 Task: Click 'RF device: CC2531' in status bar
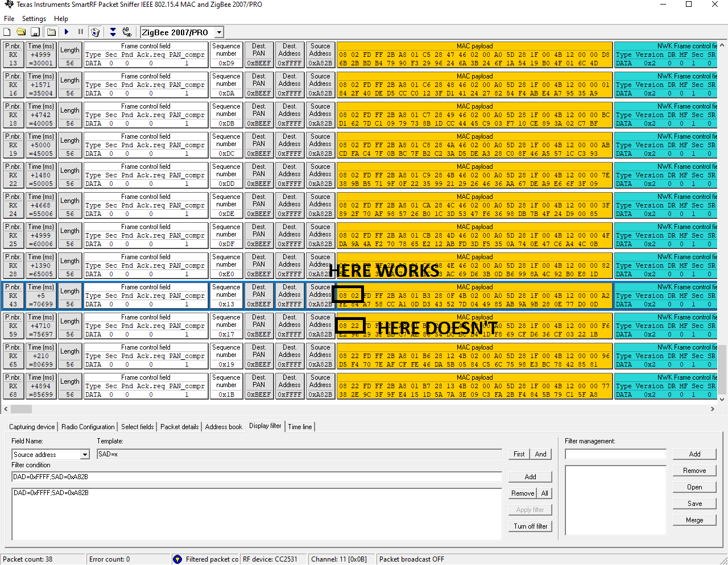coord(270,559)
